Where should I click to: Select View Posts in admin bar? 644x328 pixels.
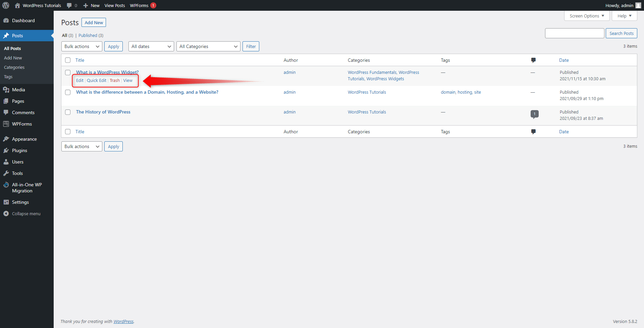click(x=115, y=5)
